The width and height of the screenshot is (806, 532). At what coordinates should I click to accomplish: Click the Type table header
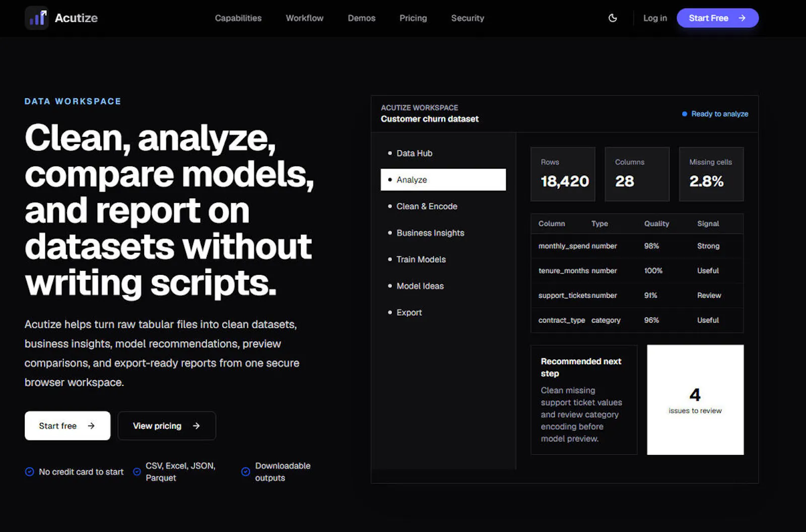(599, 223)
